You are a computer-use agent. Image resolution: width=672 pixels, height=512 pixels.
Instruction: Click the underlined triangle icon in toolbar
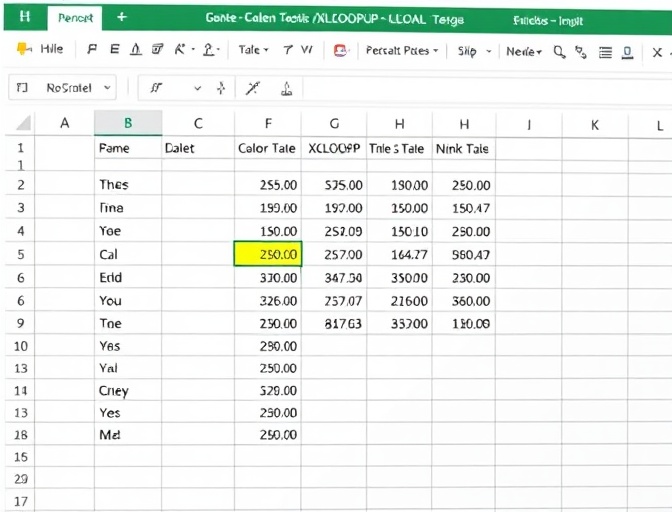pos(136,50)
